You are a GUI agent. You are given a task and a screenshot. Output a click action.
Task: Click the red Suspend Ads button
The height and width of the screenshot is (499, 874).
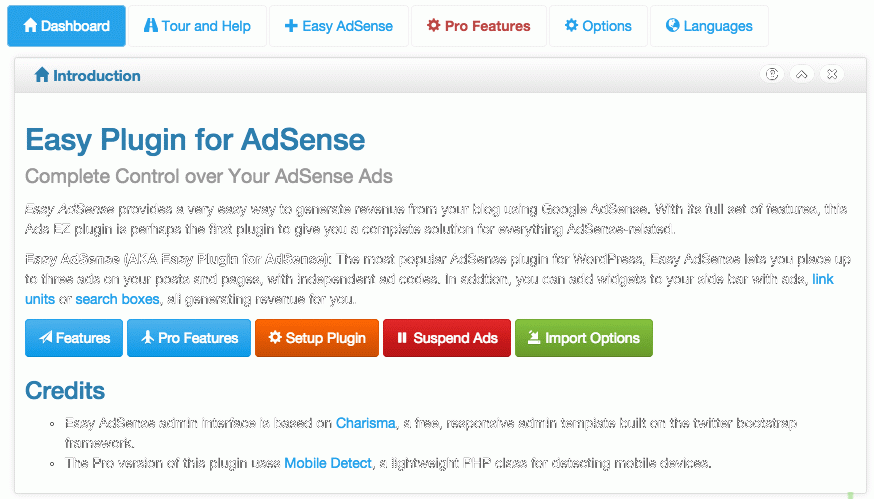[x=446, y=338]
